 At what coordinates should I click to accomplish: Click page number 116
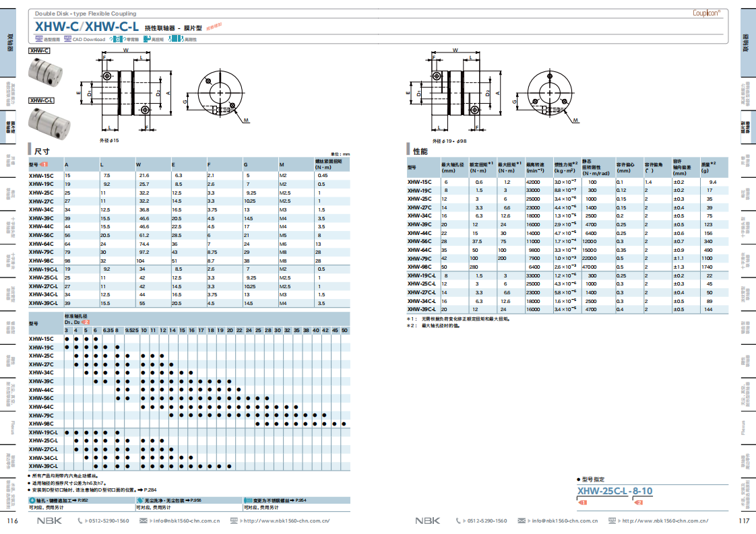pos(13,521)
